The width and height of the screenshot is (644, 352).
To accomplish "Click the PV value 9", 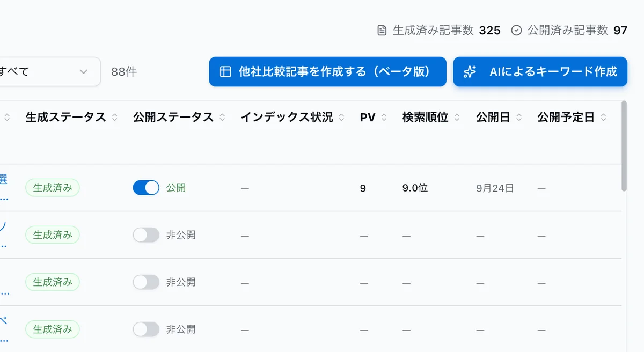I will click(x=363, y=188).
